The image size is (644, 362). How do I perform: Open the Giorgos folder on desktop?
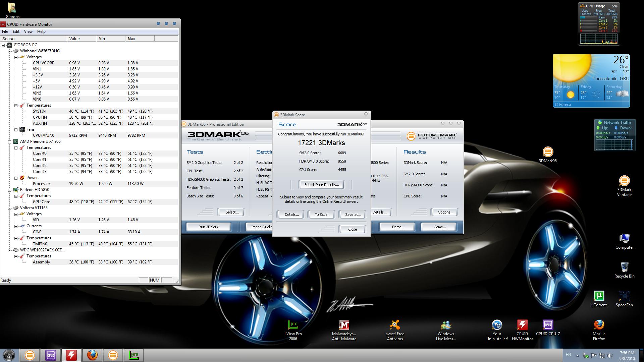pyautogui.click(x=12, y=10)
